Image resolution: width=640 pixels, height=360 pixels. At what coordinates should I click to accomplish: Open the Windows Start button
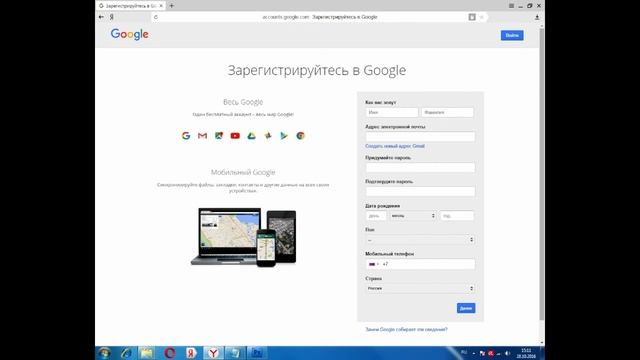(x=104, y=353)
